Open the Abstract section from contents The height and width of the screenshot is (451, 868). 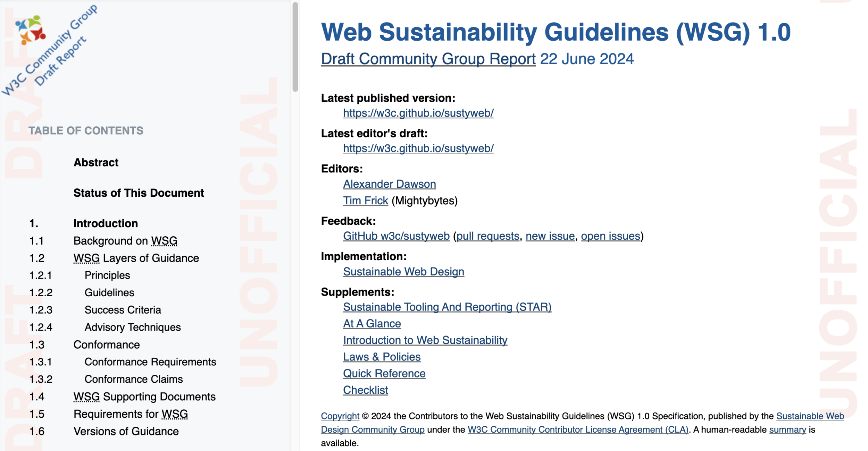click(96, 162)
